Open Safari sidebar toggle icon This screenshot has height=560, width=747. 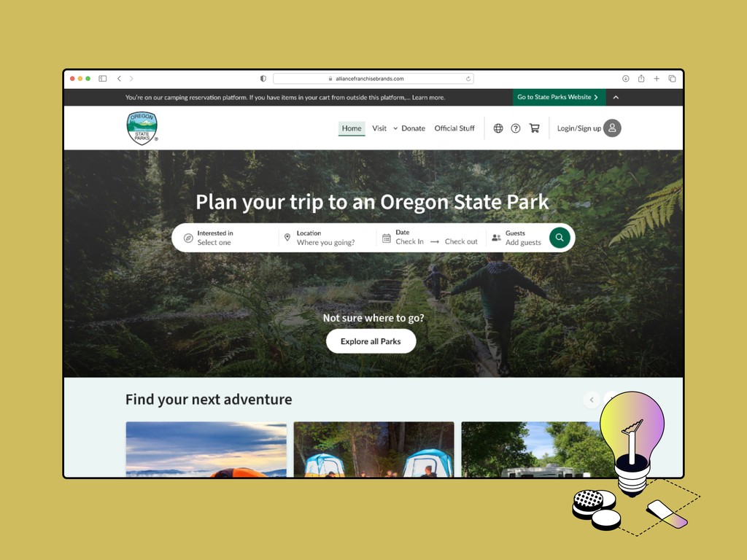[x=102, y=79]
